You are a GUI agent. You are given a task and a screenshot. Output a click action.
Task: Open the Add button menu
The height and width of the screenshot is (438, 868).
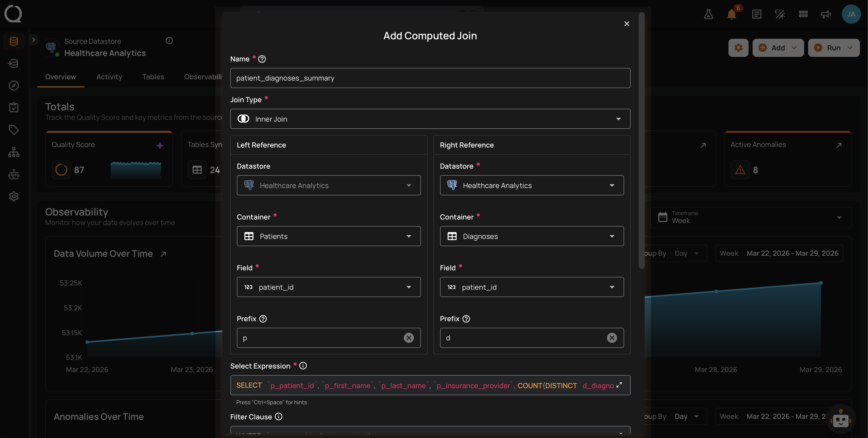coord(778,48)
